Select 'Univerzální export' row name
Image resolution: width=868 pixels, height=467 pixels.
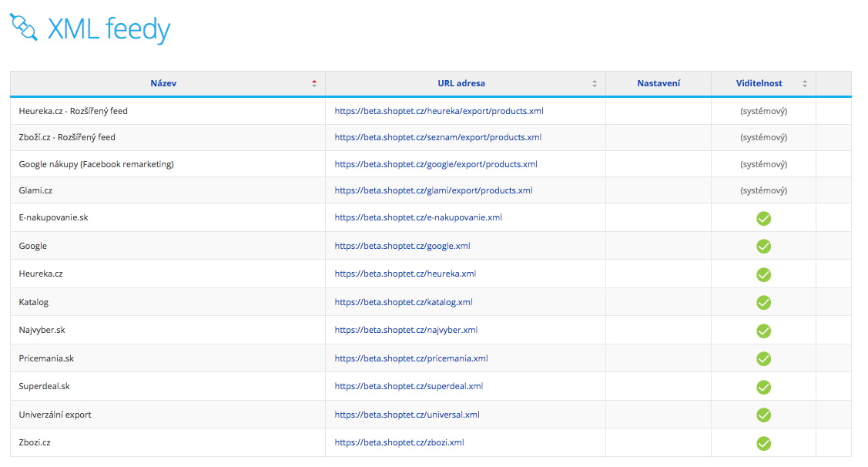(x=55, y=415)
